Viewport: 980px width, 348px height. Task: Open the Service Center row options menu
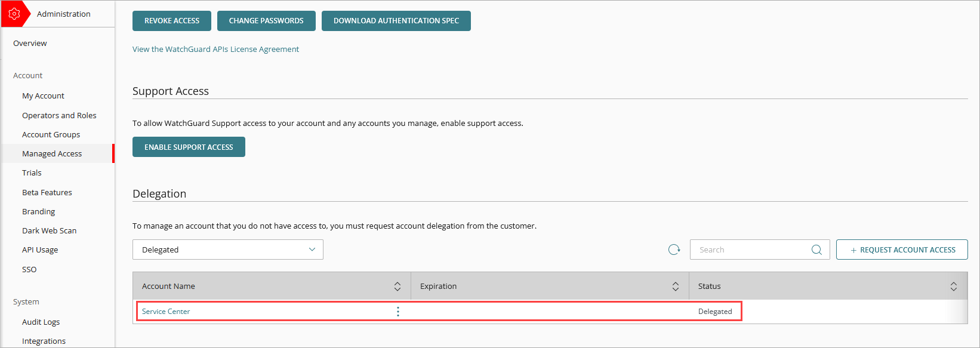point(398,312)
